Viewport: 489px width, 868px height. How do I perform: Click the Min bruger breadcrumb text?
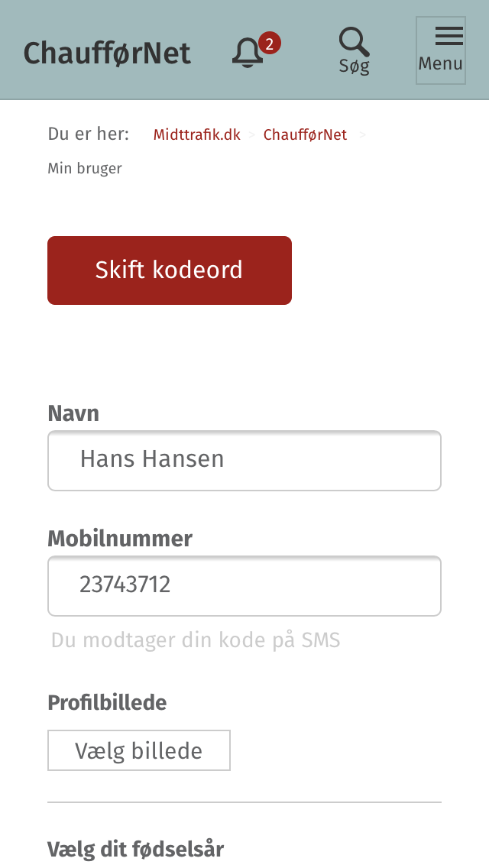click(x=85, y=168)
